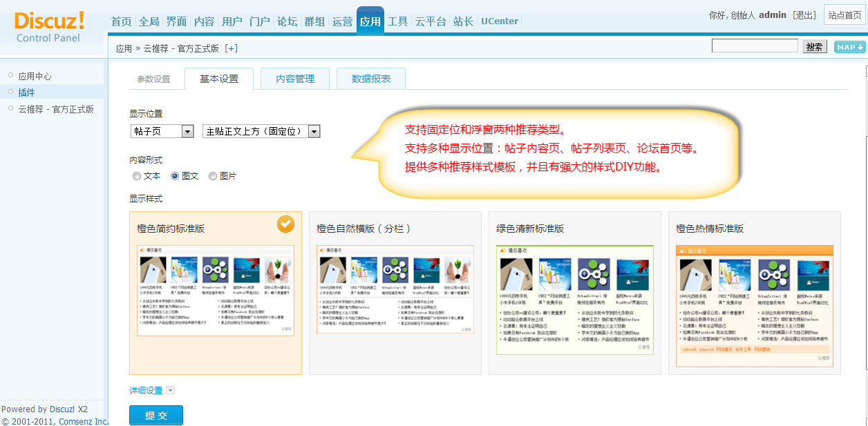The height and width of the screenshot is (426, 868).
Task: Open the 帖子页 display location dropdown
Action: pos(162,131)
